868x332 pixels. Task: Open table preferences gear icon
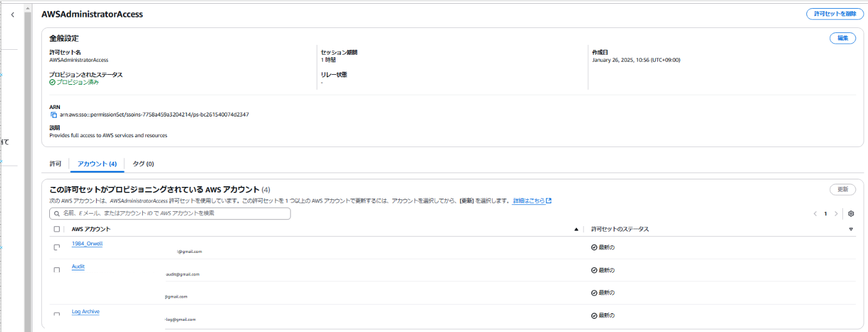[x=851, y=214]
